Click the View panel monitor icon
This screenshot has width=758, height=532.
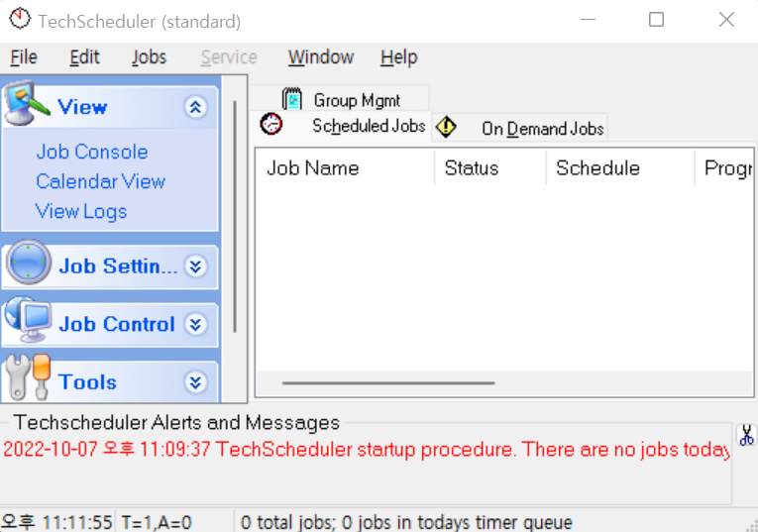(x=27, y=103)
